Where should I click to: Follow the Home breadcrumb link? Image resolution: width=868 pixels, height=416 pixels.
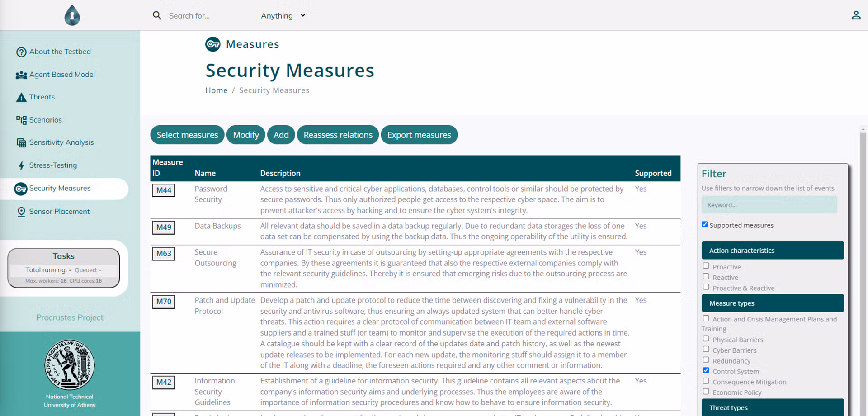coord(217,90)
